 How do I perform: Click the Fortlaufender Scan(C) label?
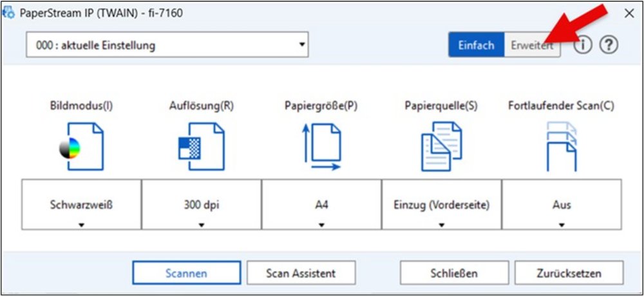coord(561,106)
